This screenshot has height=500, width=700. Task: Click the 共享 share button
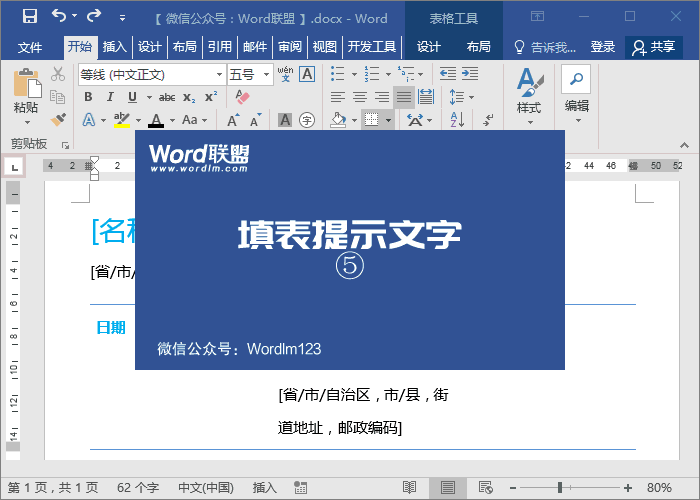point(654,47)
